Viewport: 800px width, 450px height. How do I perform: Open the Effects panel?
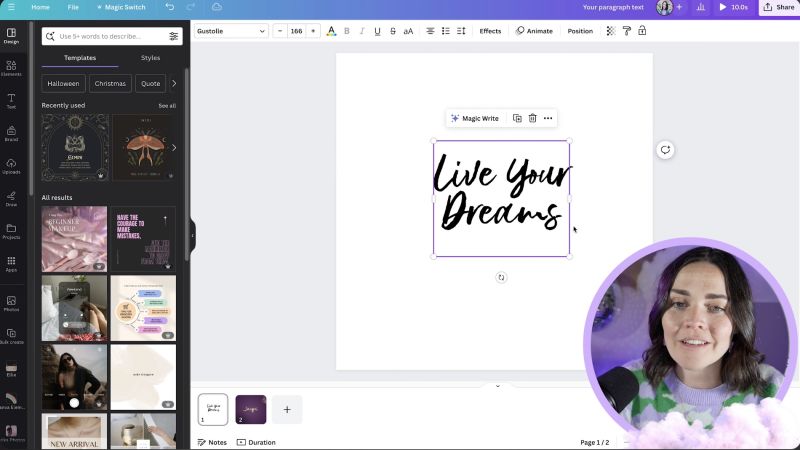pos(490,31)
